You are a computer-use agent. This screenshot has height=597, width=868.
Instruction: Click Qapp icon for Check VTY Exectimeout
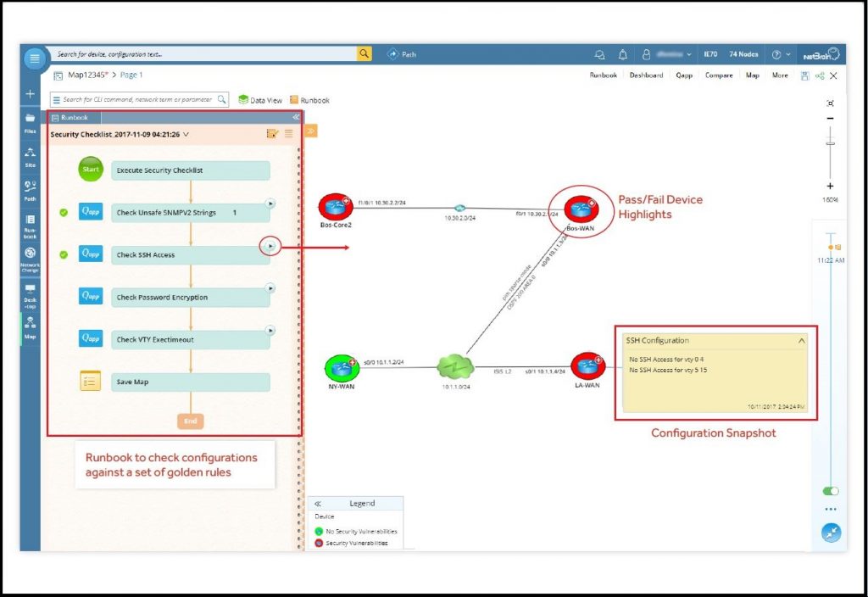click(91, 338)
